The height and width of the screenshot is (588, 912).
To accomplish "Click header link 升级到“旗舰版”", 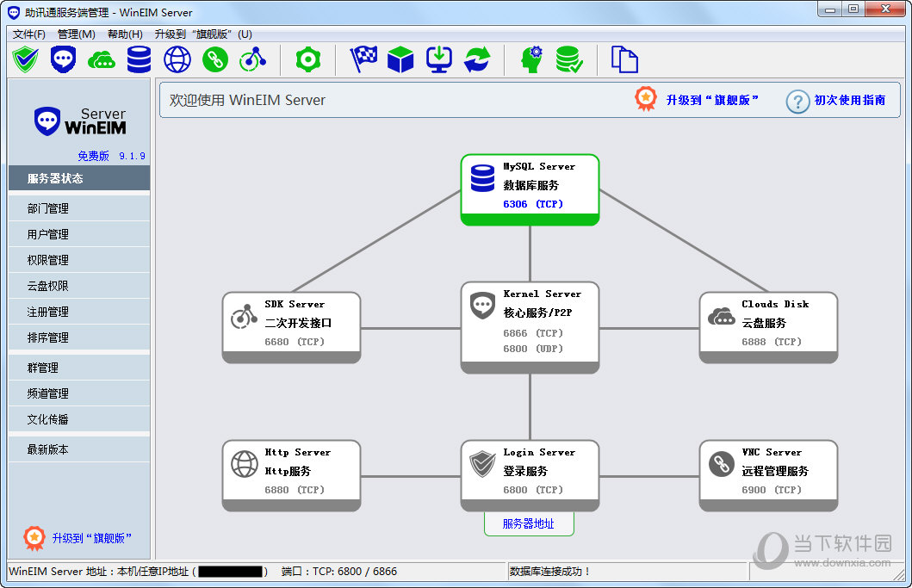I will tap(712, 100).
